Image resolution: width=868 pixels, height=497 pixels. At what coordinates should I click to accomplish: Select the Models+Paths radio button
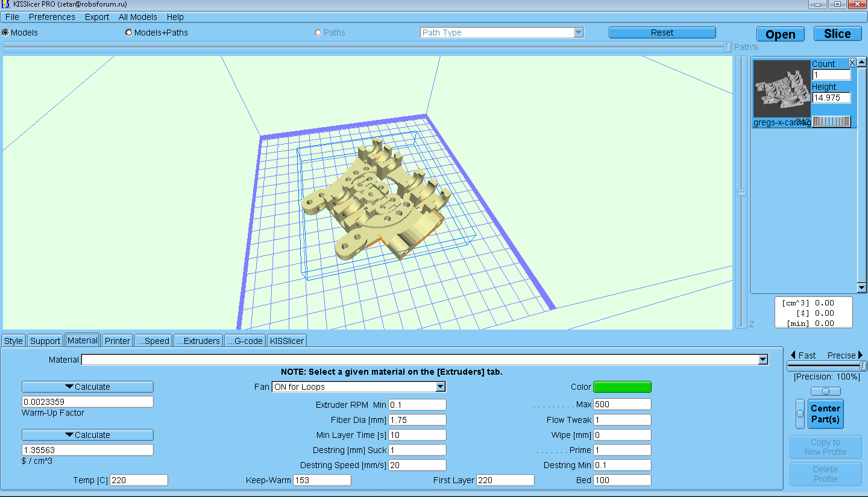[x=129, y=33]
